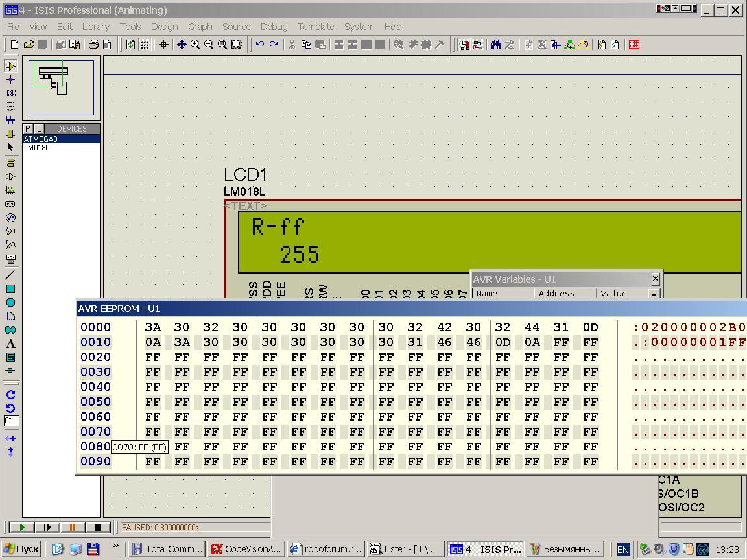Click the rotate clockwise icon in sidebar
This screenshot has width=747, height=560.
[x=10, y=395]
